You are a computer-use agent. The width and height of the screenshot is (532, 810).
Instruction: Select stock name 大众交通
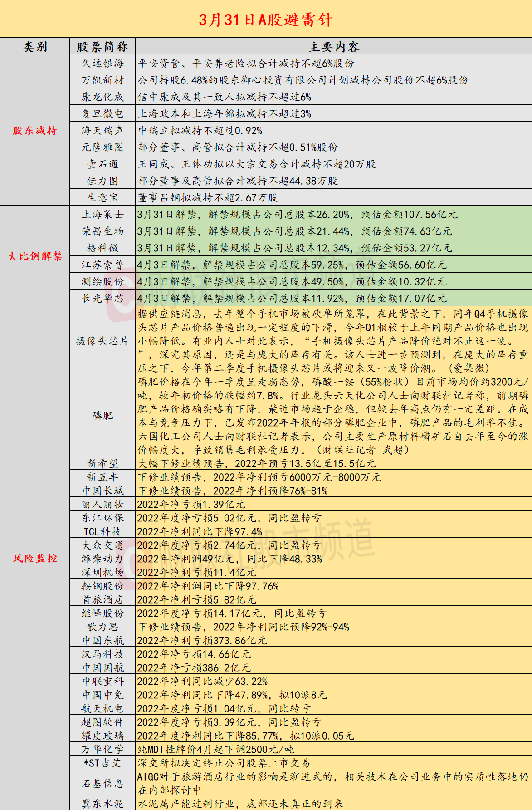(102, 545)
